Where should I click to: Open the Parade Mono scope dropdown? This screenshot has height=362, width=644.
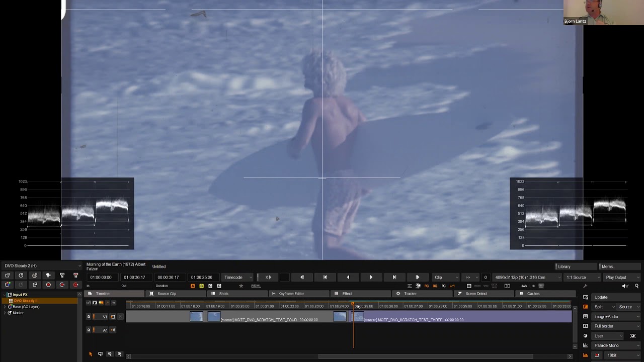pyautogui.click(x=616, y=345)
